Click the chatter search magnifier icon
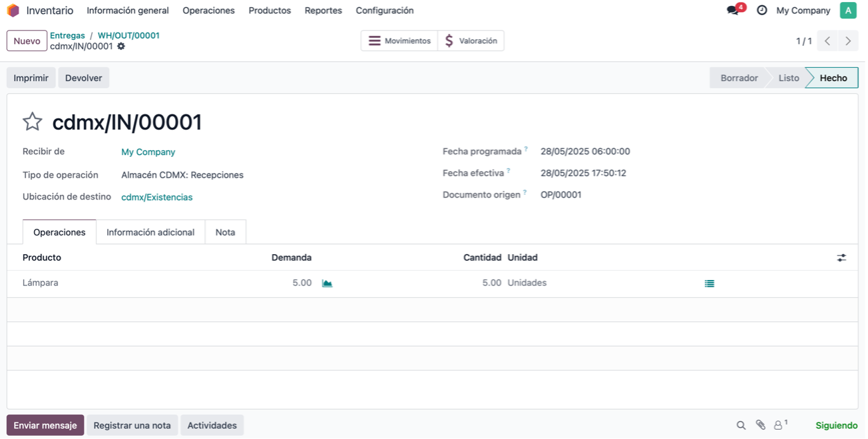Image resolution: width=868 pixels, height=439 pixels. 741,426
